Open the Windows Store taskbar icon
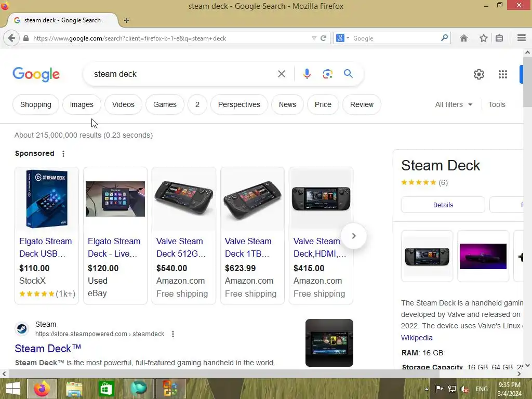532x399 pixels. (106, 389)
